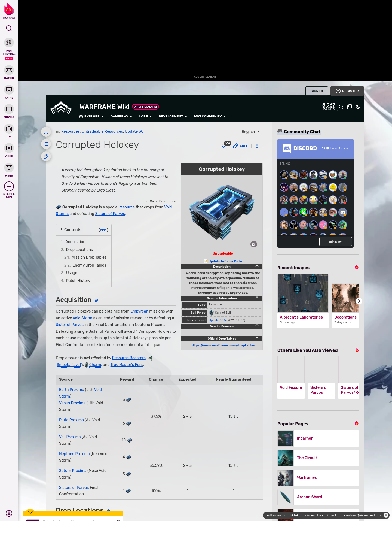Open Fan Central rocket icon

(9, 43)
